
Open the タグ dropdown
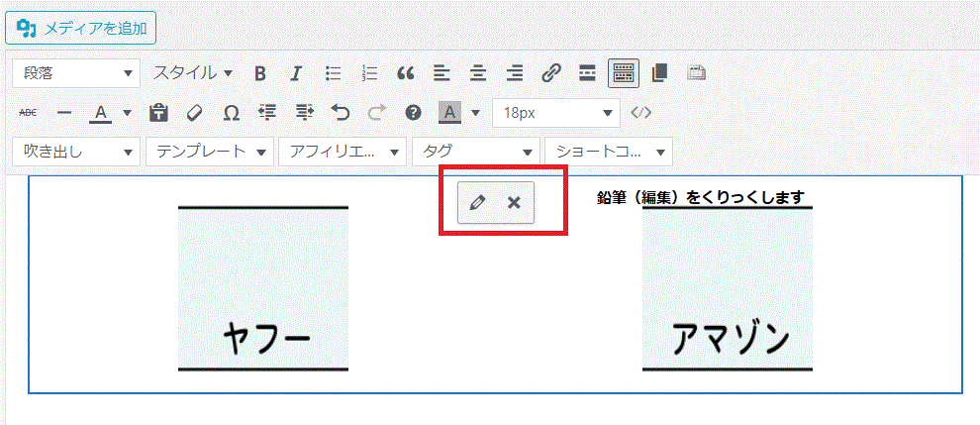click(x=475, y=152)
